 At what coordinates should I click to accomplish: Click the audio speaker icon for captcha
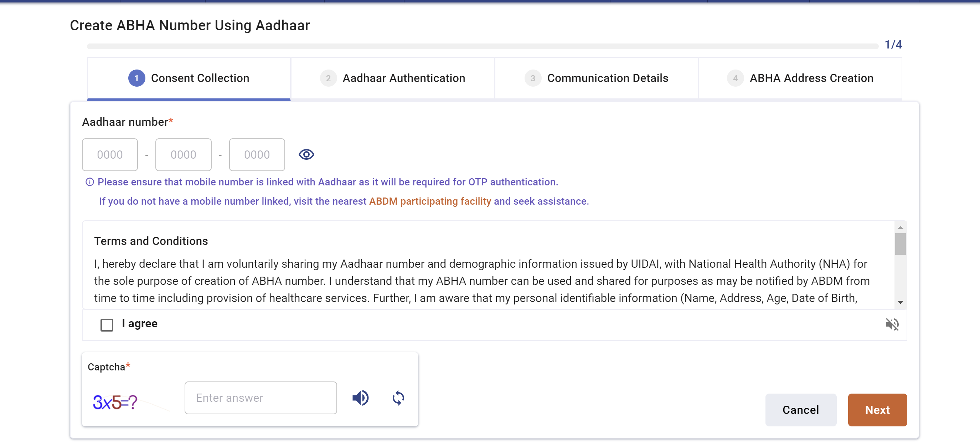click(361, 397)
